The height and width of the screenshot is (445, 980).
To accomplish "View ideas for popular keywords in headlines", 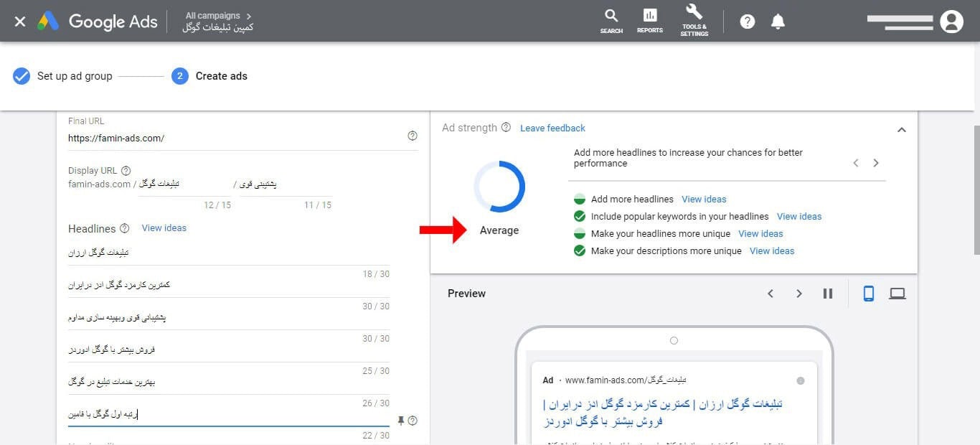I will coord(799,217).
